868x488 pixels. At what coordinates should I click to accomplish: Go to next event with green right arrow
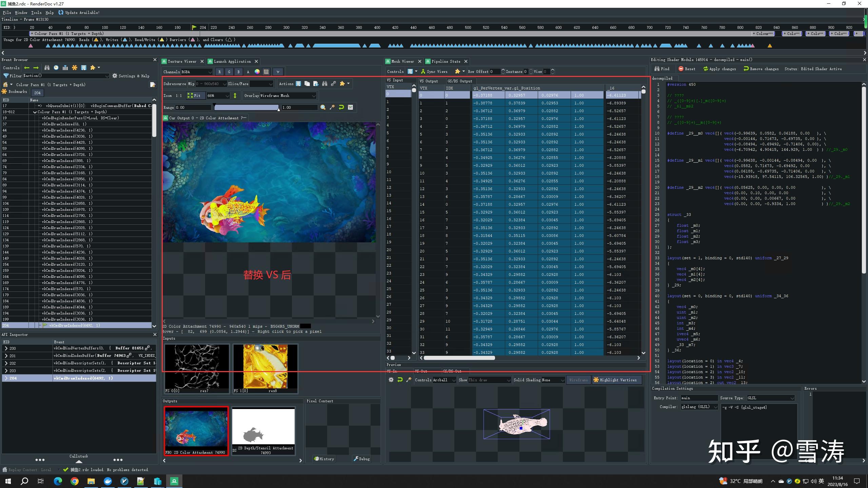click(x=36, y=68)
